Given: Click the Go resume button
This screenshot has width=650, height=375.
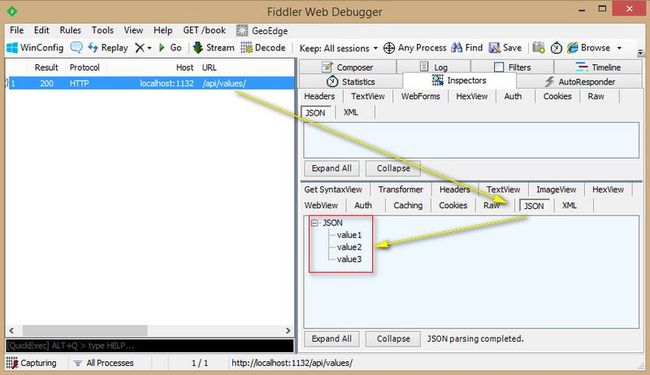Looking at the screenshot, I should pos(170,48).
